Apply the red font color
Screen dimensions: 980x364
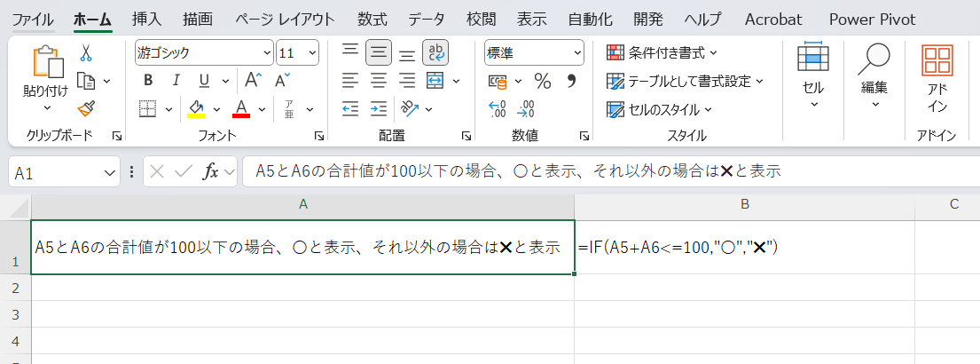[241, 109]
